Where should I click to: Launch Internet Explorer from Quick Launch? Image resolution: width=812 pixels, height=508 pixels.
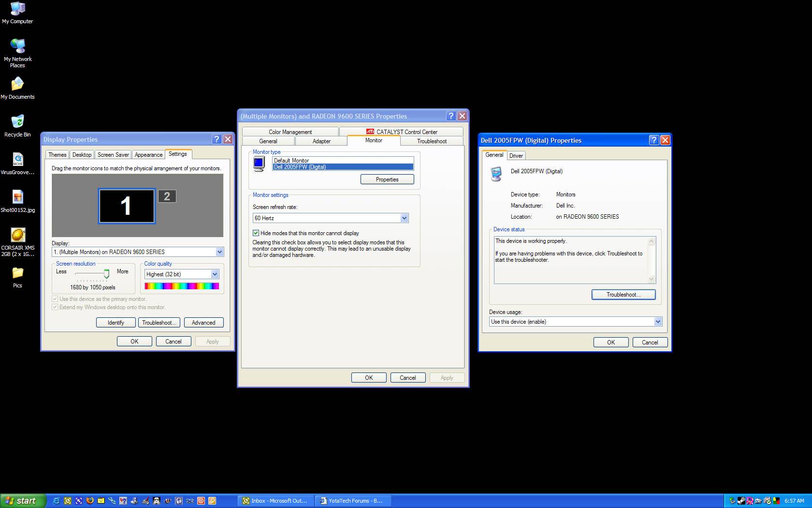56,501
